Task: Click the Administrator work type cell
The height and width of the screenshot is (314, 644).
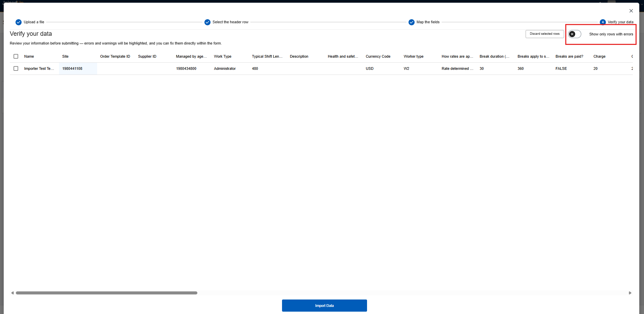Action: coord(225,68)
